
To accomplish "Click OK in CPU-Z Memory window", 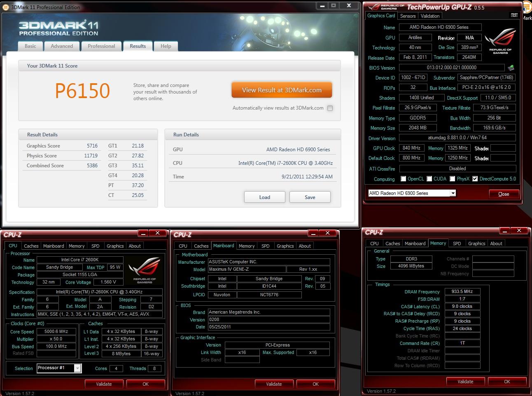I will click(x=507, y=382).
